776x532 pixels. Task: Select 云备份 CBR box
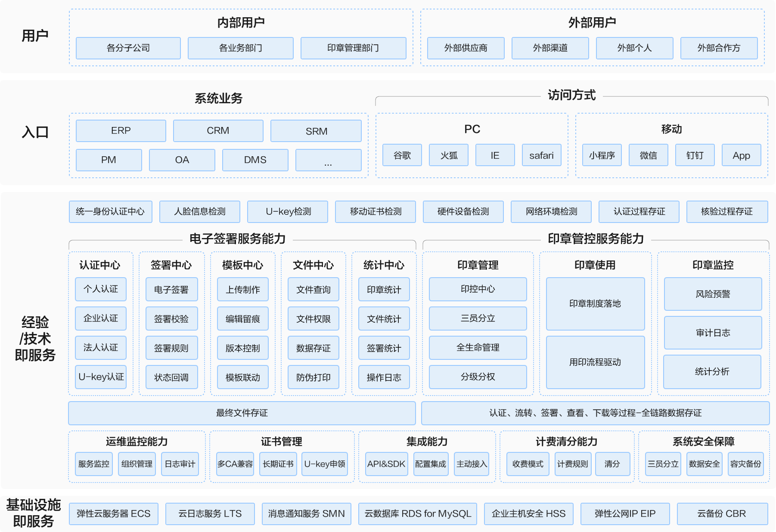722,513
